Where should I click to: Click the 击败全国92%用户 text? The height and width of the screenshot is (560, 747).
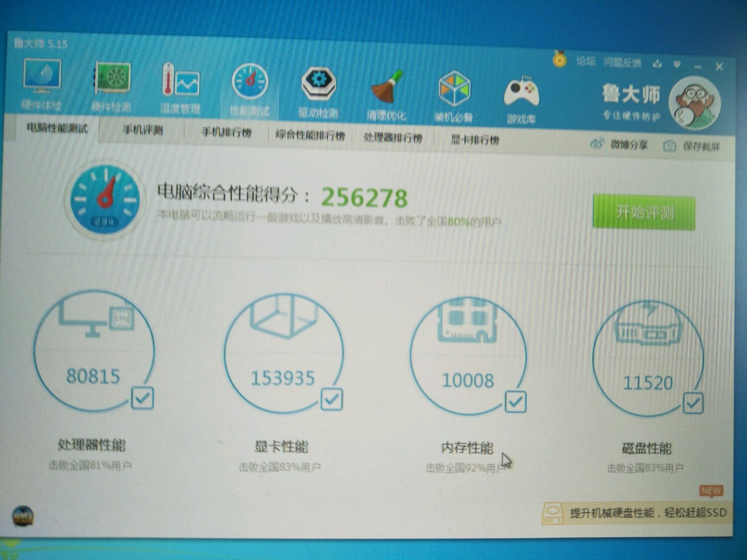(x=466, y=468)
